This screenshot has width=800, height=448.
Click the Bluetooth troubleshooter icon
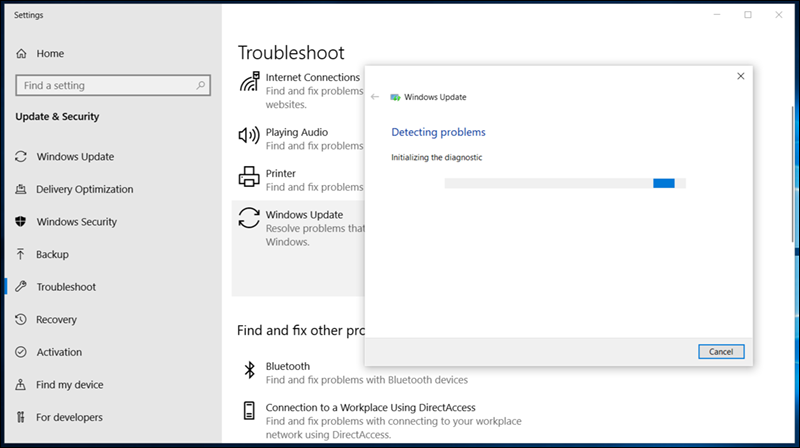249,372
